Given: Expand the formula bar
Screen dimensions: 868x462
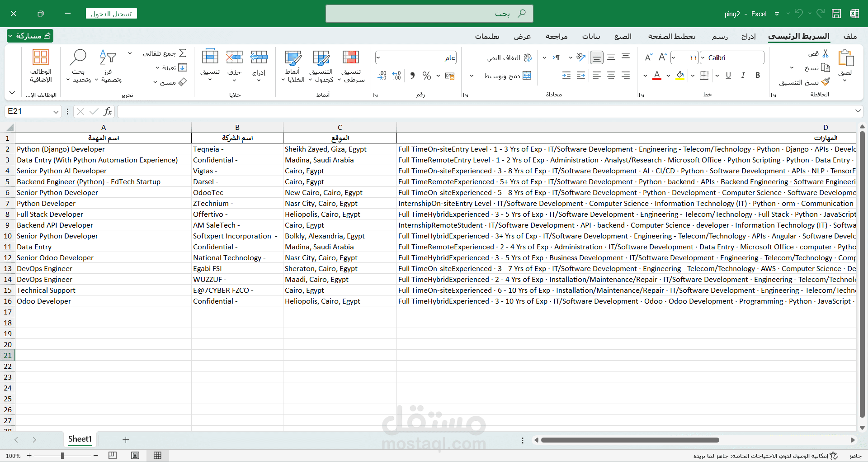Looking at the screenshot, I should pyautogui.click(x=858, y=111).
